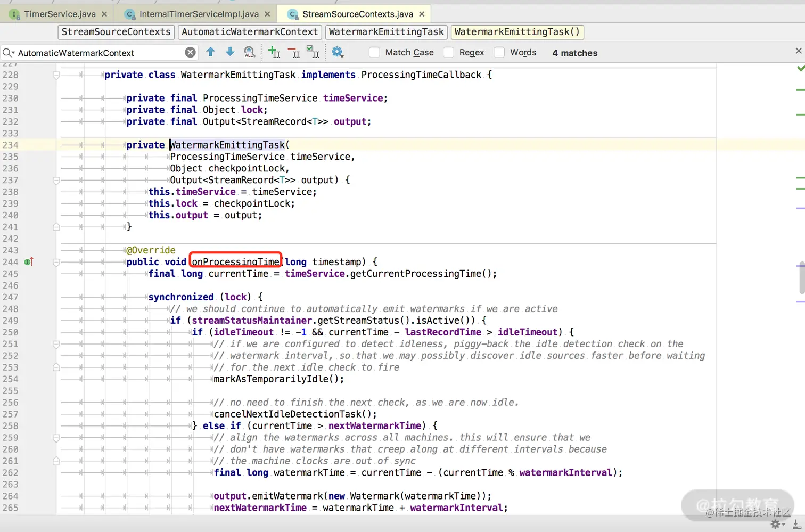The height and width of the screenshot is (532, 805).
Task: Click the find input field
Action: pos(100,53)
